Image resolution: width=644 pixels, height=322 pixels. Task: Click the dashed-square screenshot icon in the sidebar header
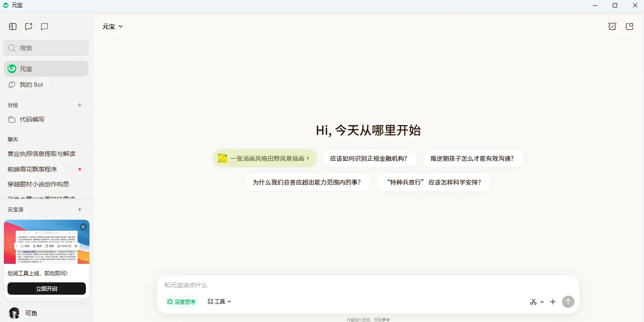[44, 26]
